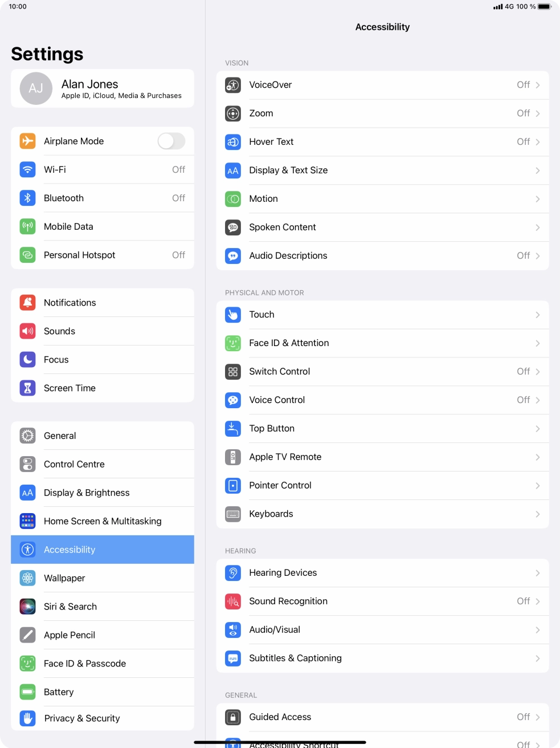
Task: Open Subtitles & Captioning settings
Action: [x=383, y=658]
